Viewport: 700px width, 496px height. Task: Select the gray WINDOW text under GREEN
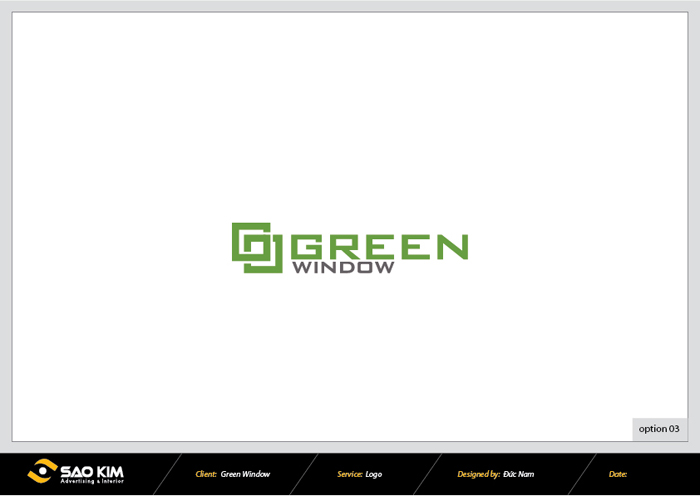coord(343,268)
